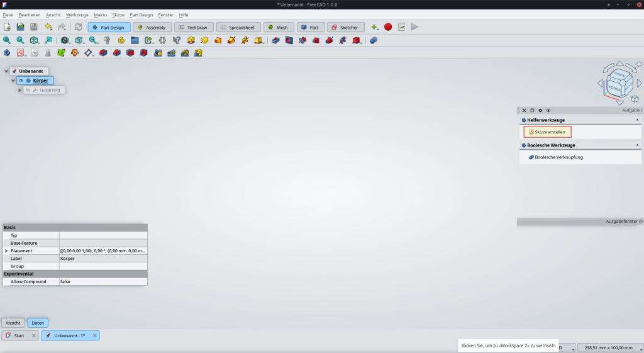The width and height of the screenshot is (644, 353).
Task: Click the What's This help cursor icon
Action: click(x=176, y=40)
